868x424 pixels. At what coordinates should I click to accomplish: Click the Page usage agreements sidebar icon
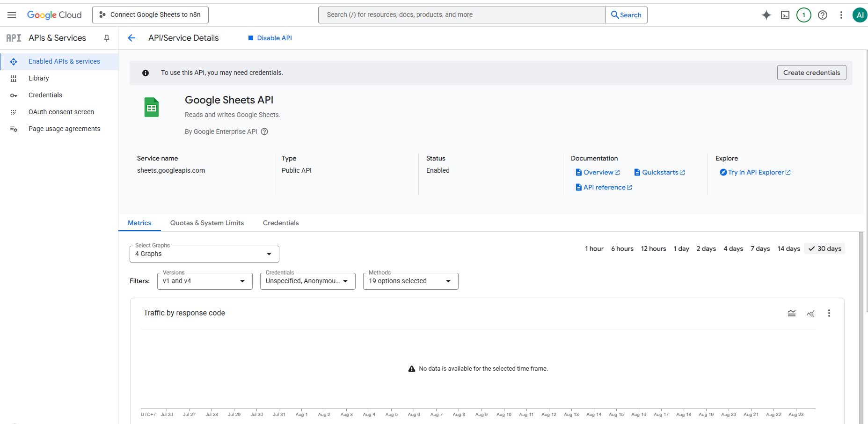click(14, 129)
